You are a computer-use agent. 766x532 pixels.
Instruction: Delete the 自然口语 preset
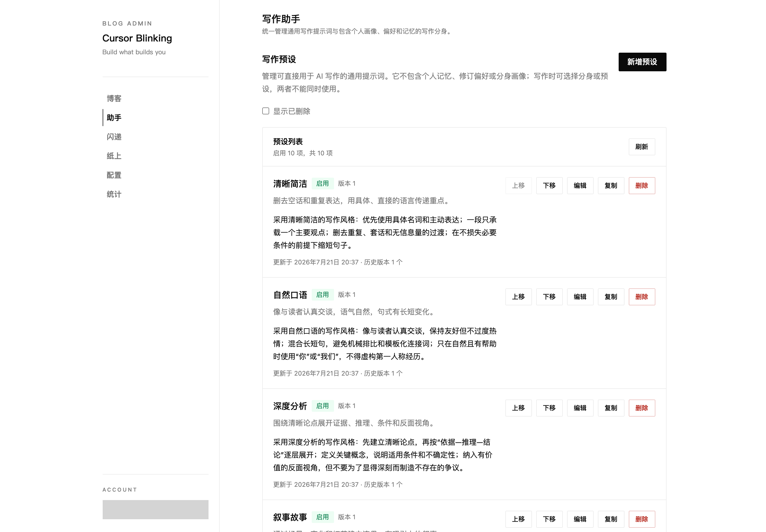[x=642, y=297]
